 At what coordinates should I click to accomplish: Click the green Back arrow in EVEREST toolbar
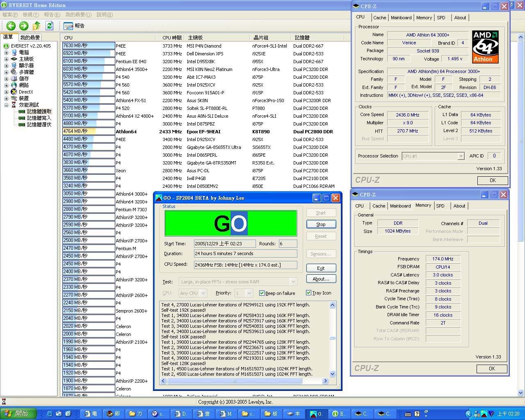[x=11, y=26]
